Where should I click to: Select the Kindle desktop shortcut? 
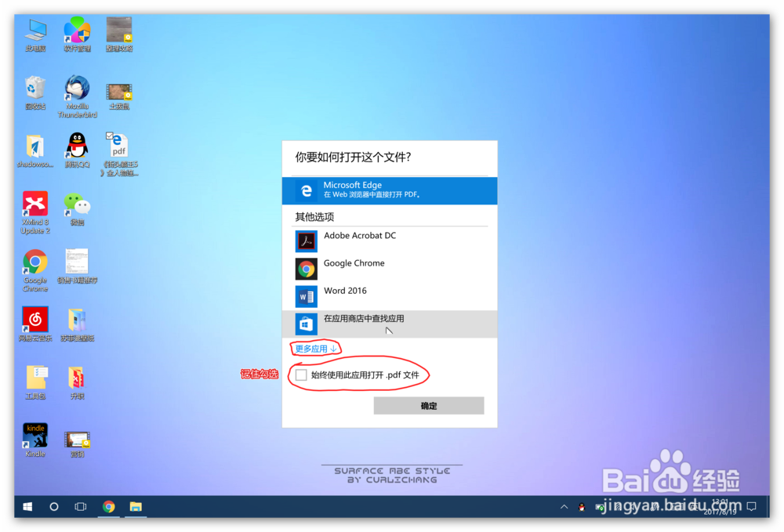35,440
